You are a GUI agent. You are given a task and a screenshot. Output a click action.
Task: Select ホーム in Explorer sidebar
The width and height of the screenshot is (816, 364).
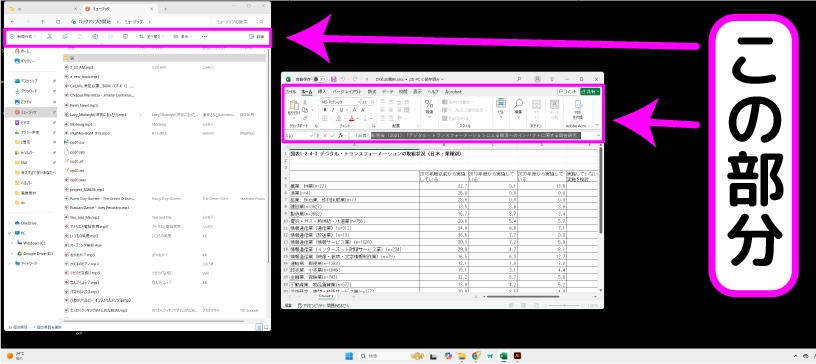pyautogui.click(x=22, y=51)
